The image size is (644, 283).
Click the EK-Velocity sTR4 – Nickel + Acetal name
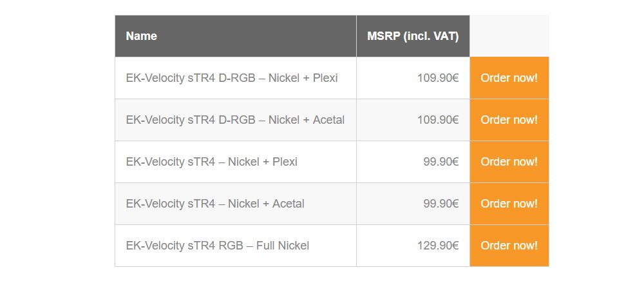215,204
